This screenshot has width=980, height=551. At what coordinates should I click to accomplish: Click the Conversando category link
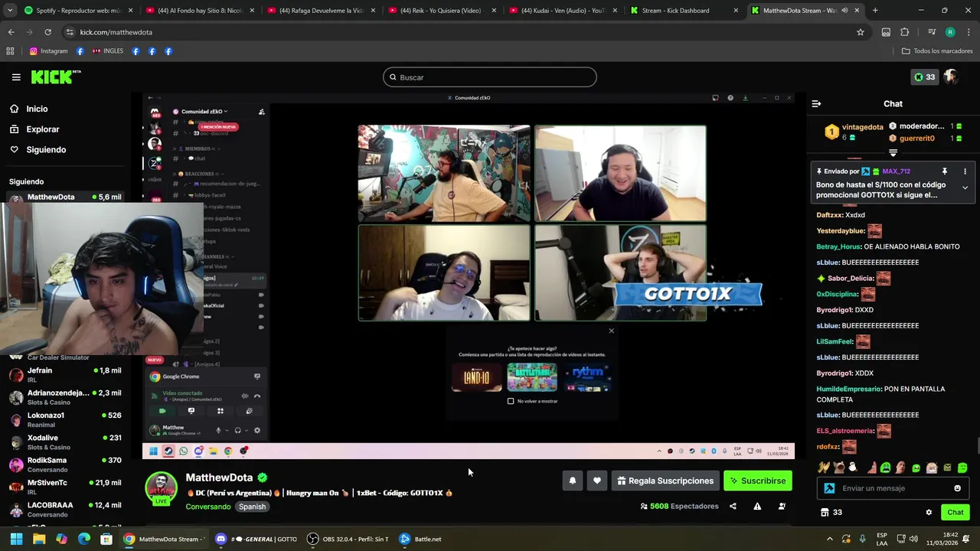coord(208,507)
